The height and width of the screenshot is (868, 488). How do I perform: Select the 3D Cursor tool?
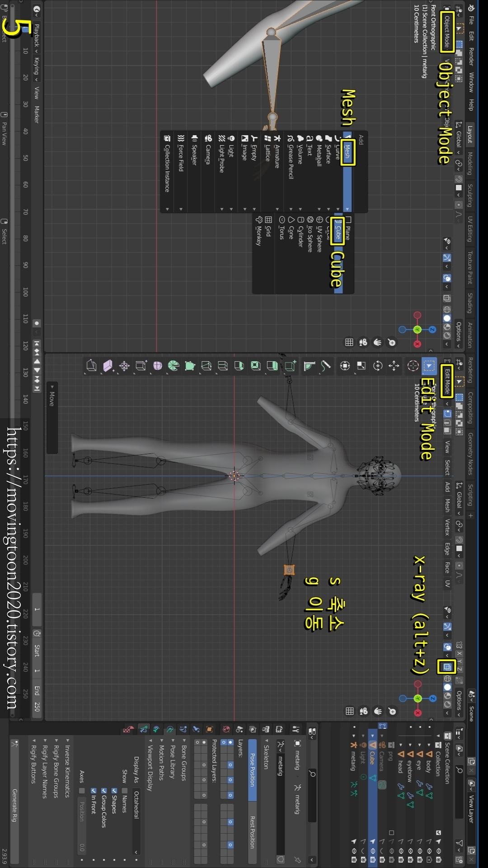point(413,366)
